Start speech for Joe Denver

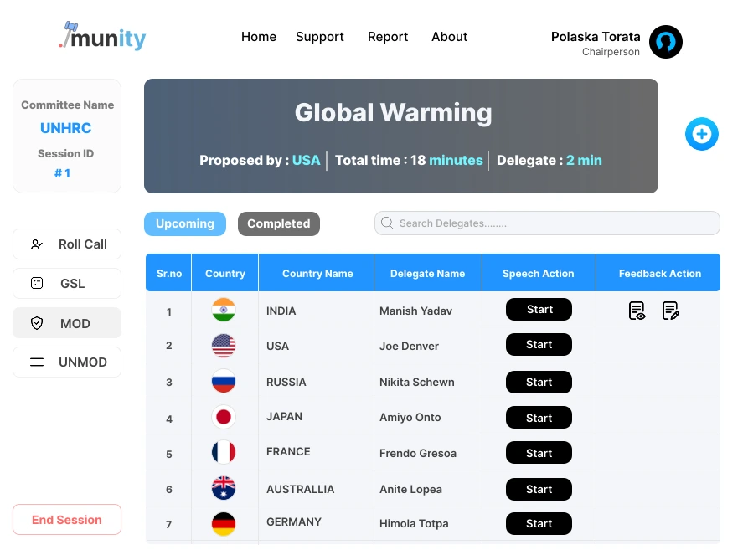click(x=539, y=345)
